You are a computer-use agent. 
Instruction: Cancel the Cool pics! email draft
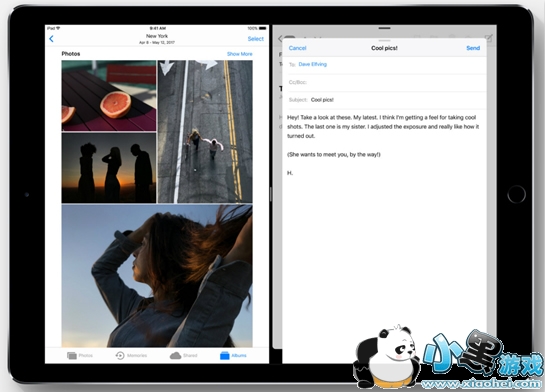click(298, 48)
